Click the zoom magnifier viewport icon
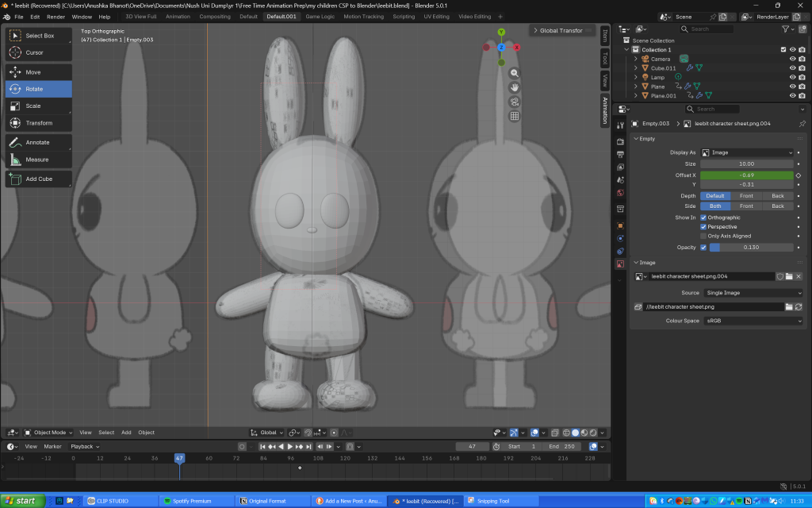The height and width of the screenshot is (508, 812). pyautogui.click(x=514, y=72)
